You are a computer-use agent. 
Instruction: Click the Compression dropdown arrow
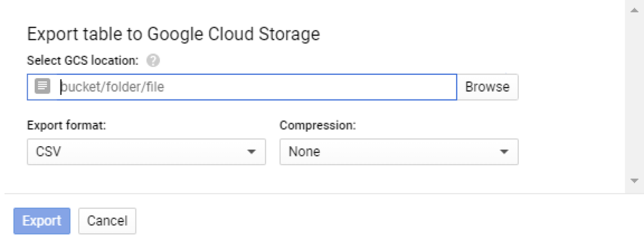click(504, 152)
